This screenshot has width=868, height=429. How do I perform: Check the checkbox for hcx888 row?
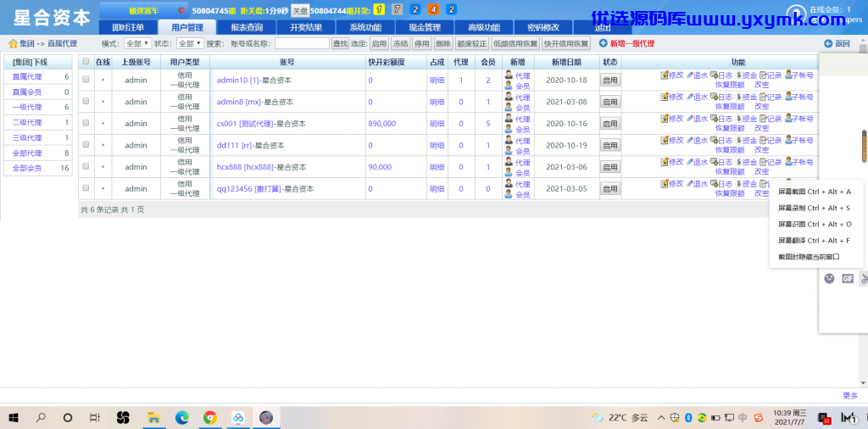[86, 165]
